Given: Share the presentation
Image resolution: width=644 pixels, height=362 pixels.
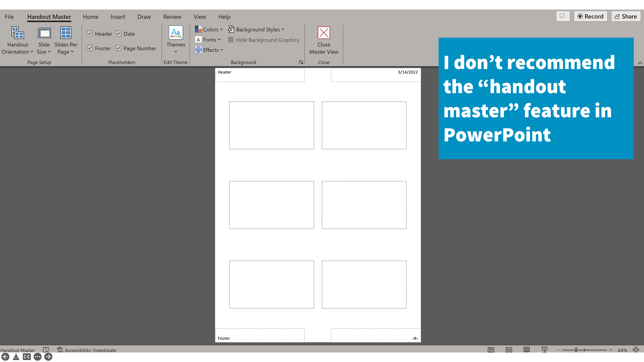Looking at the screenshot, I should click(626, 16).
